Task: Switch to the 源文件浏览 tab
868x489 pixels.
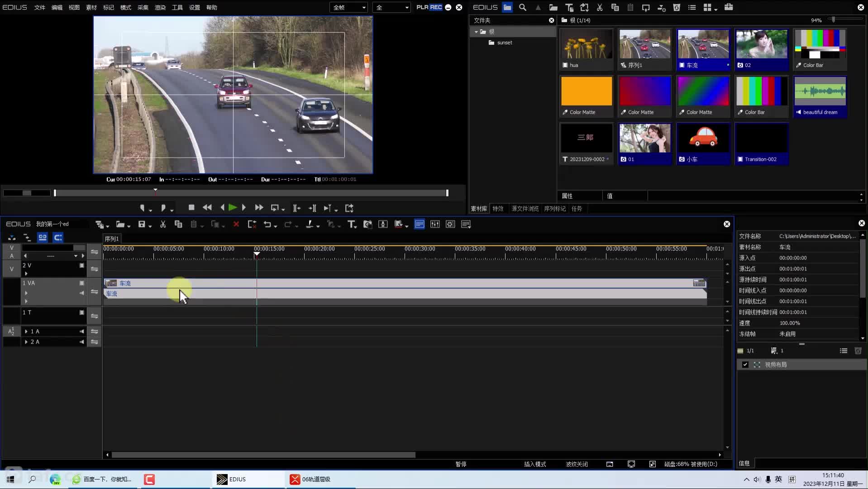Action: click(x=525, y=209)
